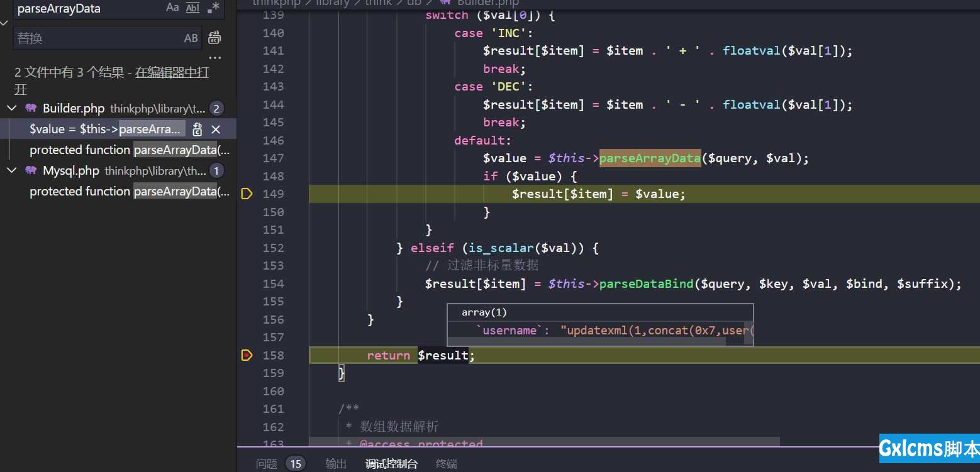The height and width of the screenshot is (472, 980).
Task: Collapse the Mysql.php search results group
Action: click(11, 170)
